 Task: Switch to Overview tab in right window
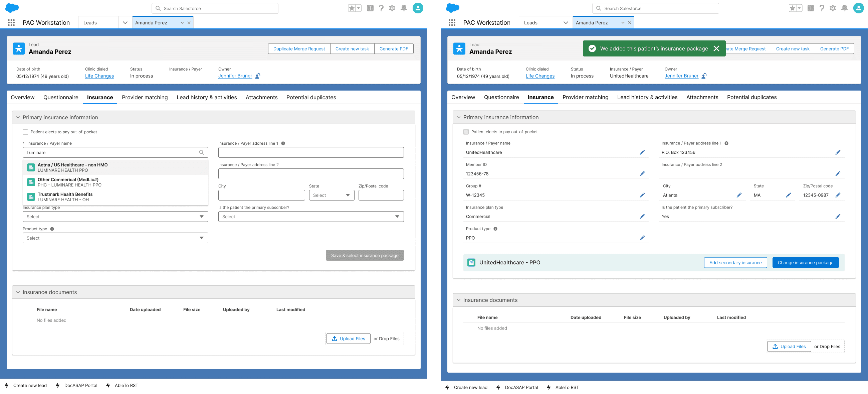click(x=463, y=98)
